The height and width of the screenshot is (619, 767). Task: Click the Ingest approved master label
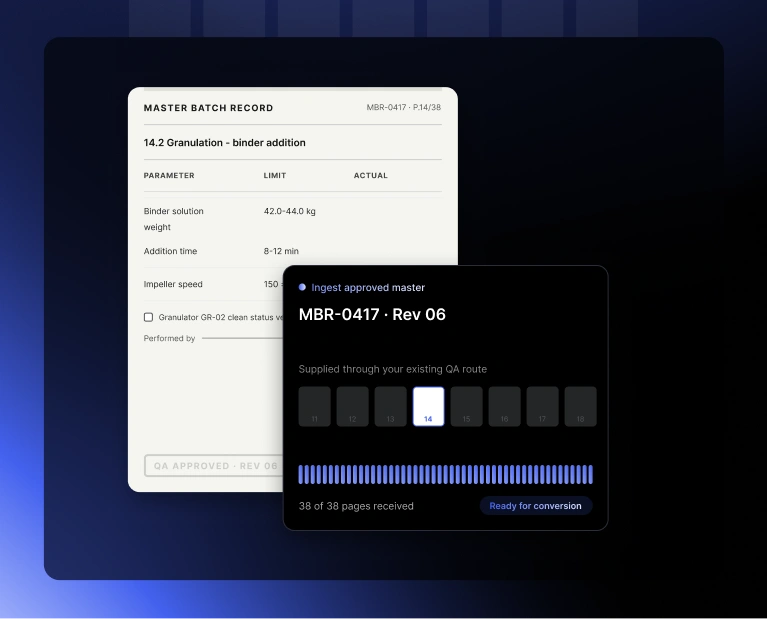(x=368, y=288)
